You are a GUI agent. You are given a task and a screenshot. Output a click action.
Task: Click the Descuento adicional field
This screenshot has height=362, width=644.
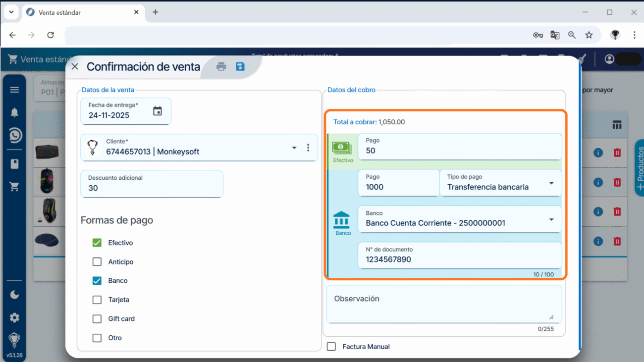pos(152,184)
